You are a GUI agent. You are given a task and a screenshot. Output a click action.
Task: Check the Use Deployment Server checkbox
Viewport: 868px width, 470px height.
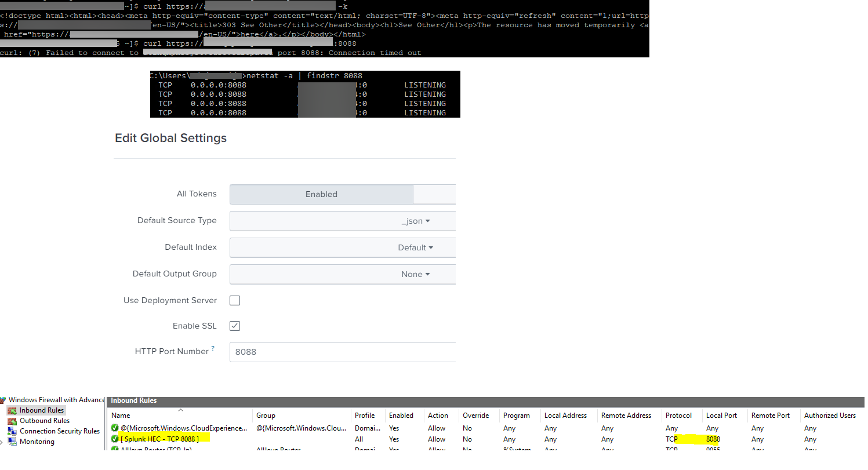(235, 300)
